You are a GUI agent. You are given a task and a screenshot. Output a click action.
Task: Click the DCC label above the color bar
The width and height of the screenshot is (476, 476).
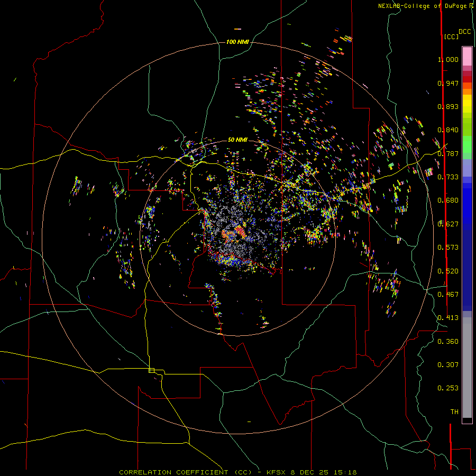tap(465, 32)
